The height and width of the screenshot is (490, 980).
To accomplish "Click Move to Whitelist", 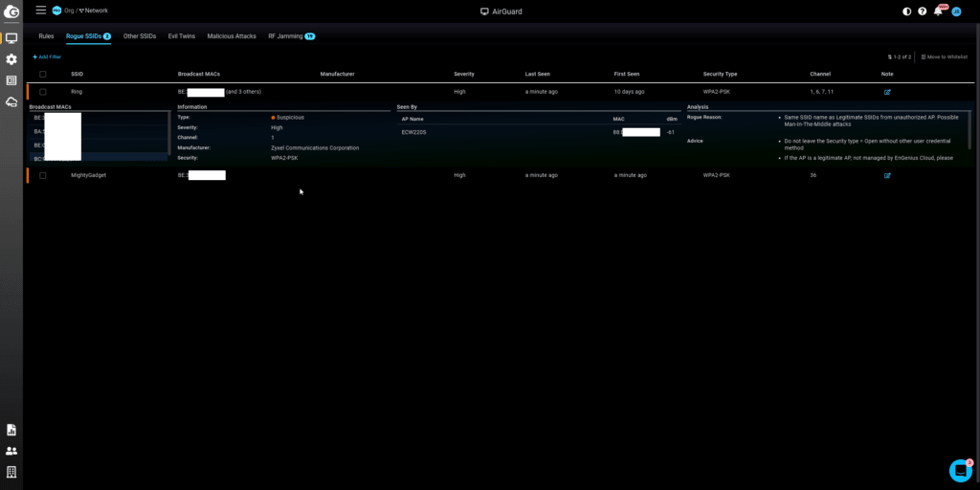I will click(943, 57).
